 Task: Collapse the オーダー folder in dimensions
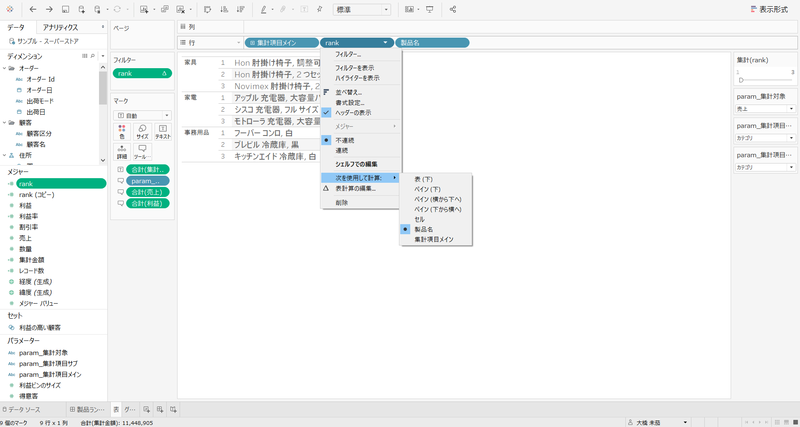(5, 68)
